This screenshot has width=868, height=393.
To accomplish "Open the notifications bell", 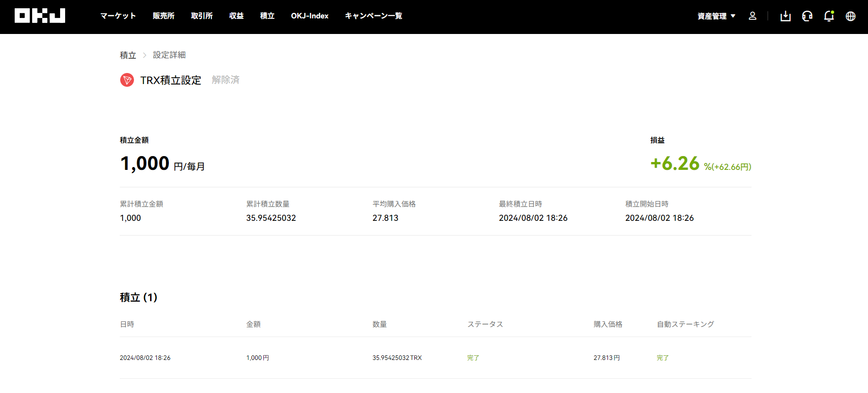I will click(x=829, y=16).
